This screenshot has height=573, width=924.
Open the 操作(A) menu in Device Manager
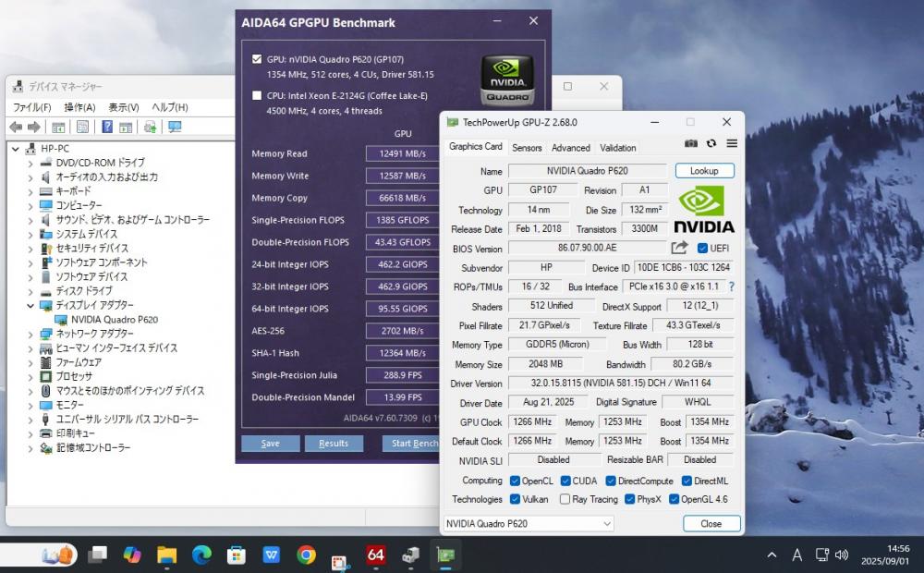click(79, 107)
